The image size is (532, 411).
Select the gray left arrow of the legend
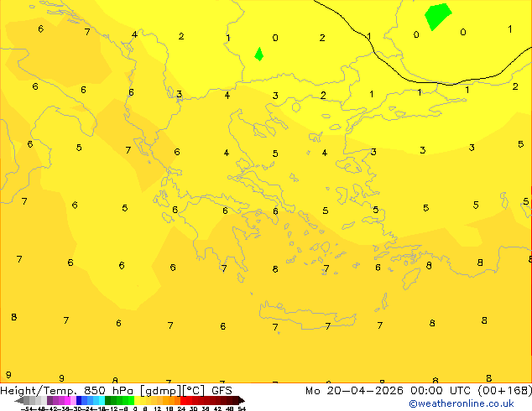point(19,400)
